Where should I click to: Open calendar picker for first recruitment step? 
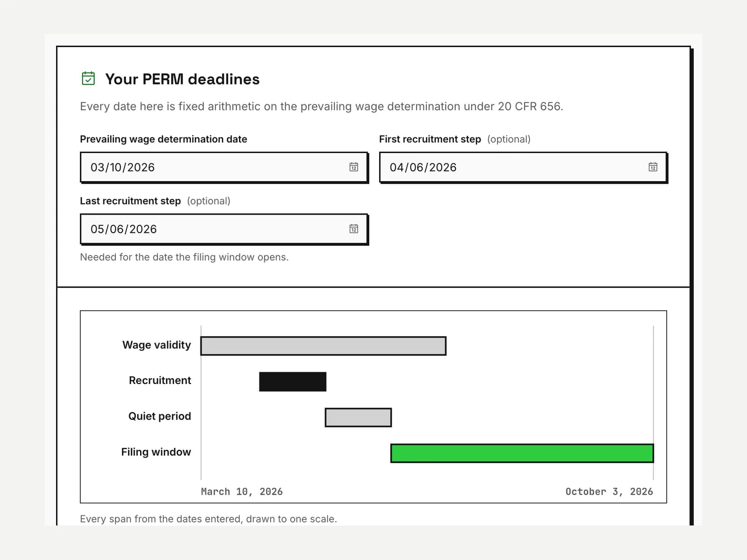653,167
